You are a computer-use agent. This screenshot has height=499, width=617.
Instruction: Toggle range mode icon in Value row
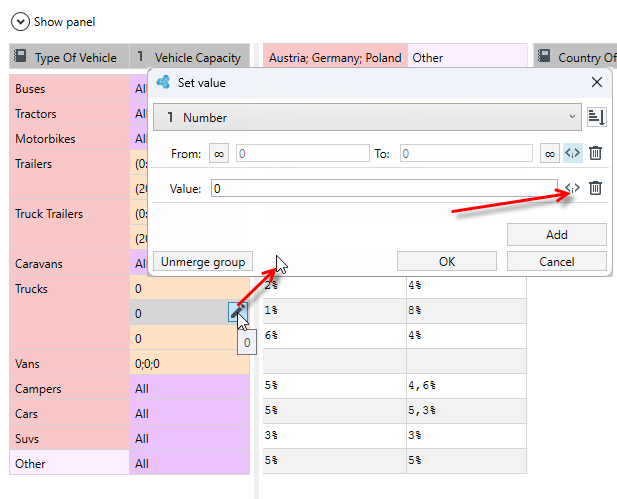click(x=573, y=188)
